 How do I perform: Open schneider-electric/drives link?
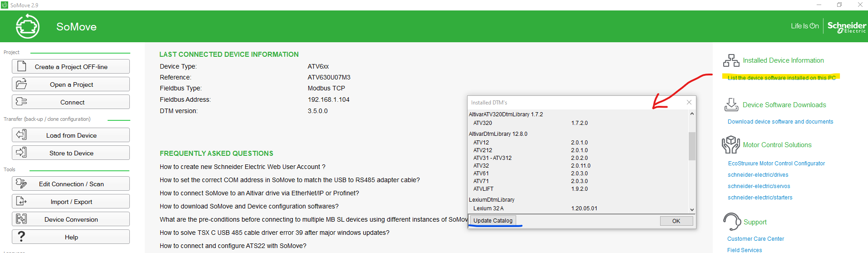click(x=758, y=175)
